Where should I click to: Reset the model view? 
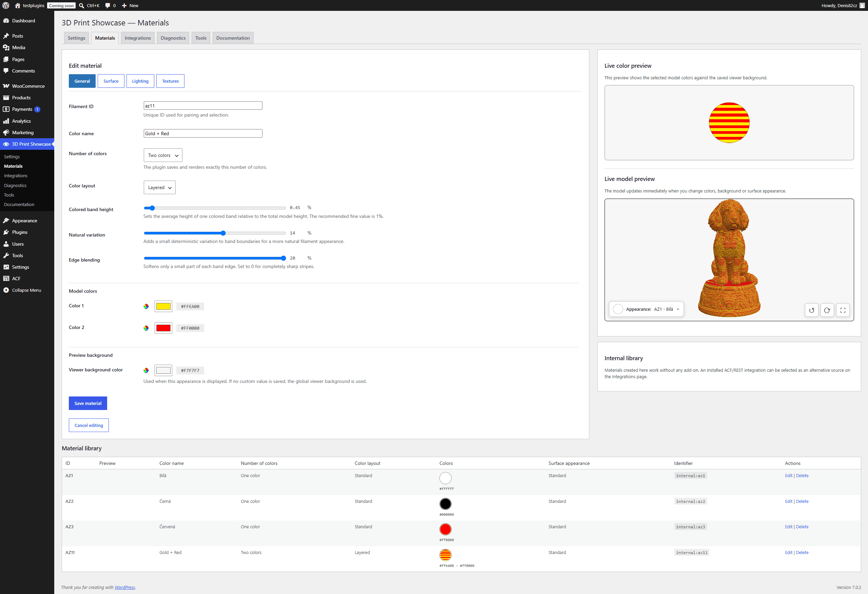(x=812, y=310)
